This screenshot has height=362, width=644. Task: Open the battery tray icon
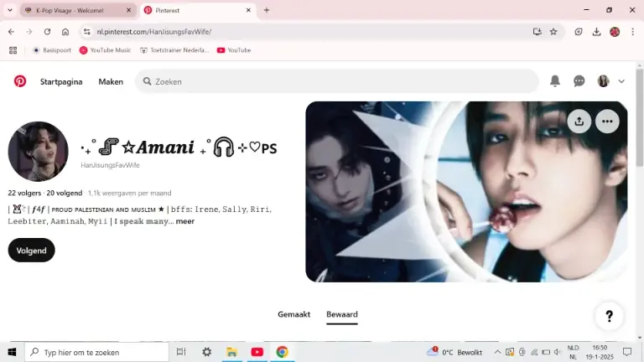(546, 352)
